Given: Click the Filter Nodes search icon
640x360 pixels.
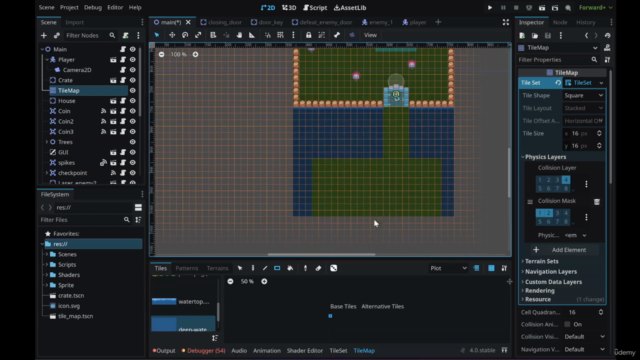Looking at the screenshot, I should [112, 36].
